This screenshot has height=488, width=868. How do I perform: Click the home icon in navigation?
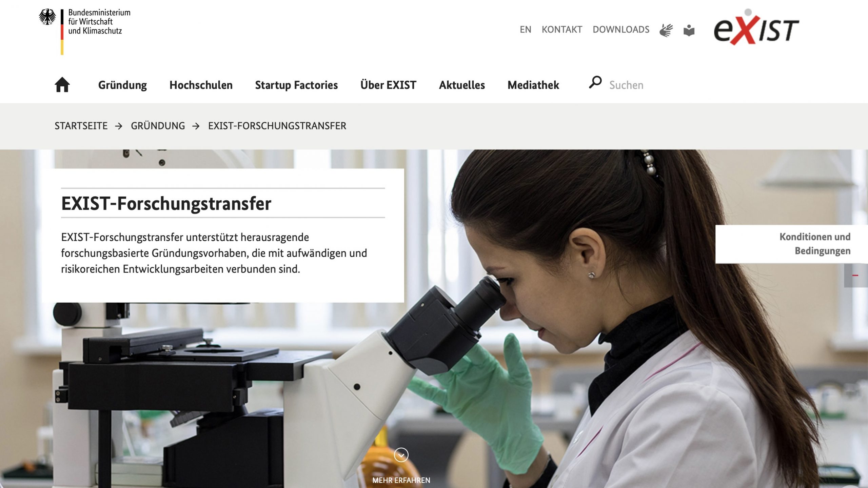[62, 84]
